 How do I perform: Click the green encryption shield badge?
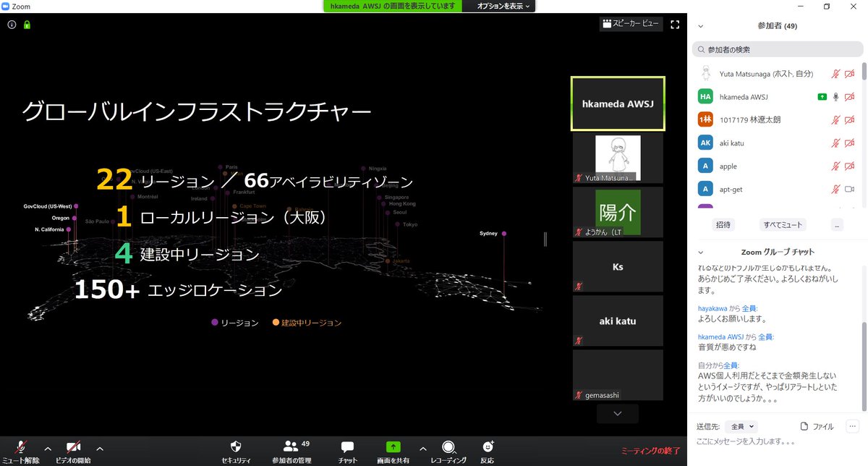pyautogui.click(x=27, y=24)
